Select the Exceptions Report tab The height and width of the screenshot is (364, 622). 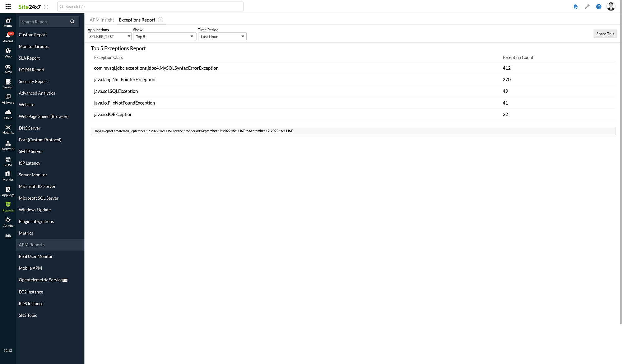[x=137, y=20]
